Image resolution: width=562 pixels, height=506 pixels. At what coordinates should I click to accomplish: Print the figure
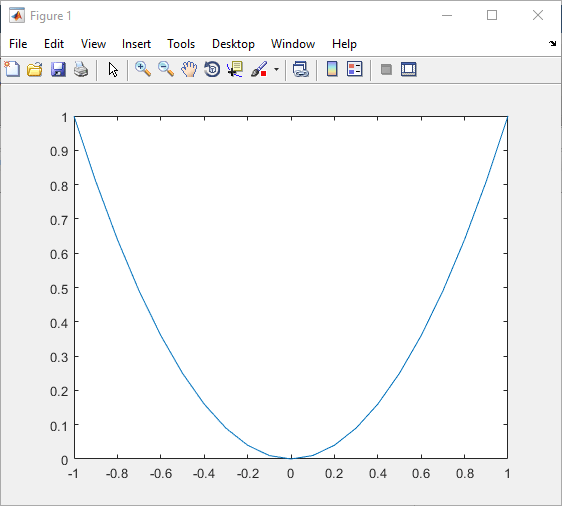[81, 69]
